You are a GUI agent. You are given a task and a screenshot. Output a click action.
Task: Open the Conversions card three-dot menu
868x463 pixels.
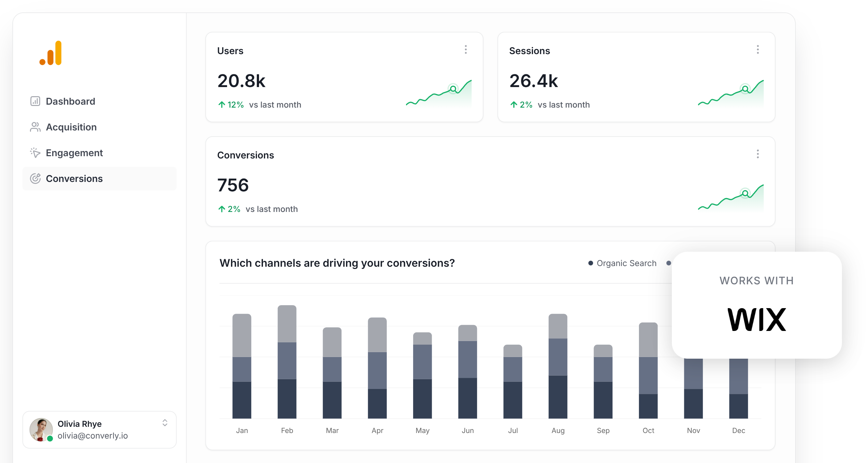coord(758,154)
